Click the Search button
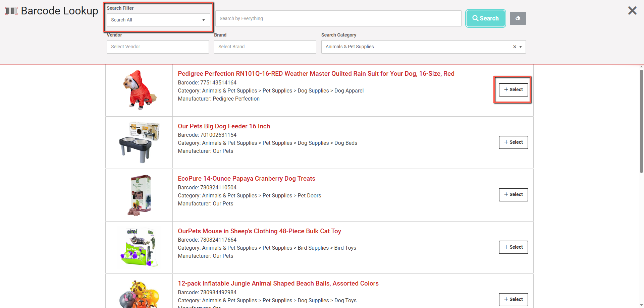This screenshot has width=644, height=308. [x=485, y=18]
